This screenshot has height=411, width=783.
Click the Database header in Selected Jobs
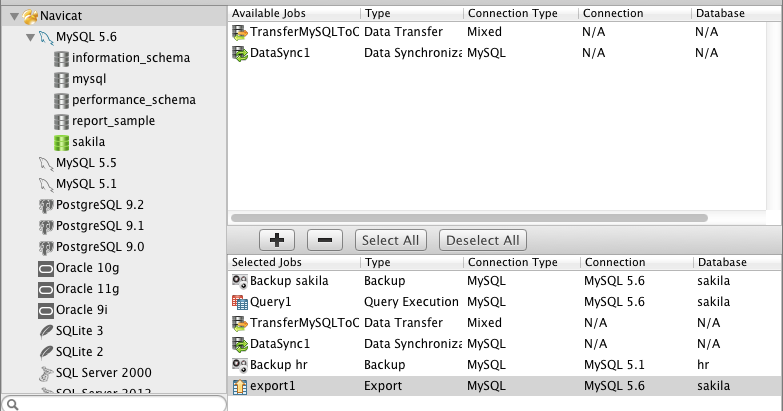(738, 262)
